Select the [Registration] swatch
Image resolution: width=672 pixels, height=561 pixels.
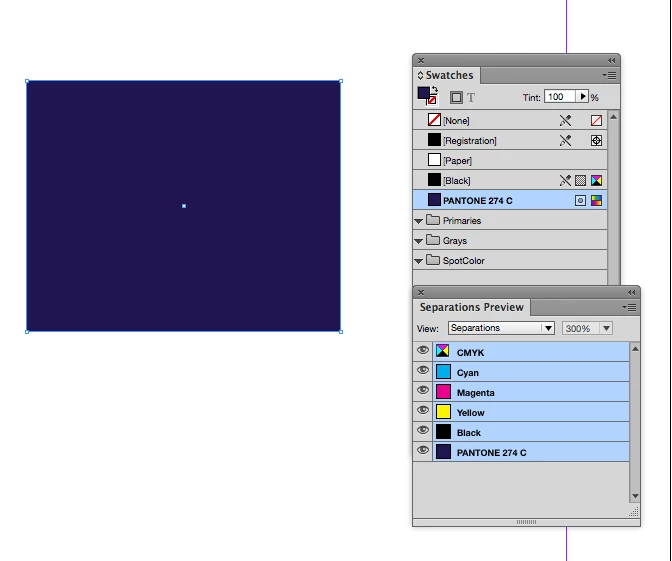pyautogui.click(x=510, y=141)
